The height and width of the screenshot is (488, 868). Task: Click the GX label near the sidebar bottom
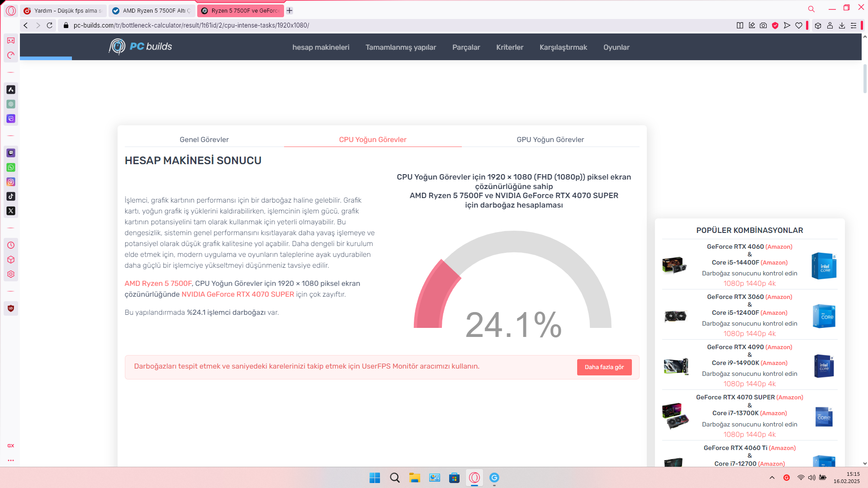(11, 446)
